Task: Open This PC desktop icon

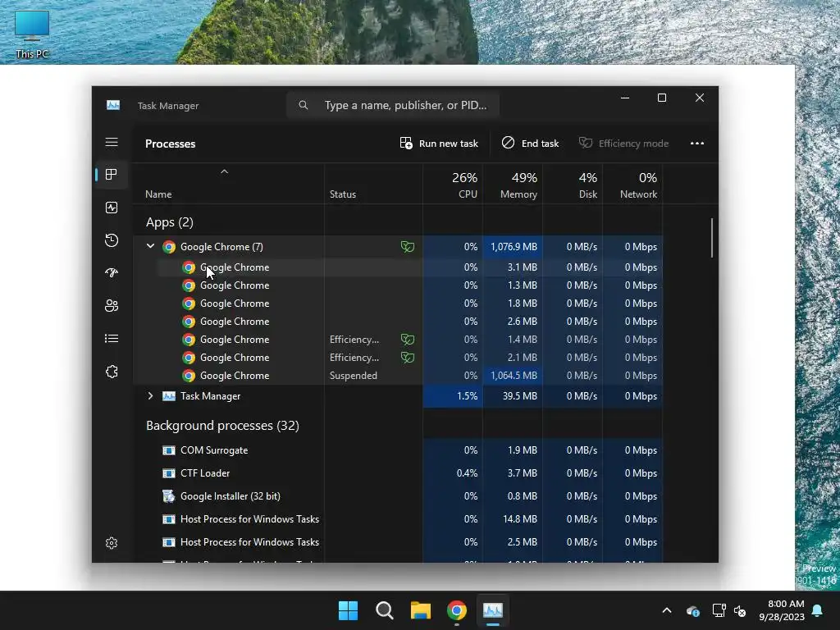Action: [x=32, y=34]
